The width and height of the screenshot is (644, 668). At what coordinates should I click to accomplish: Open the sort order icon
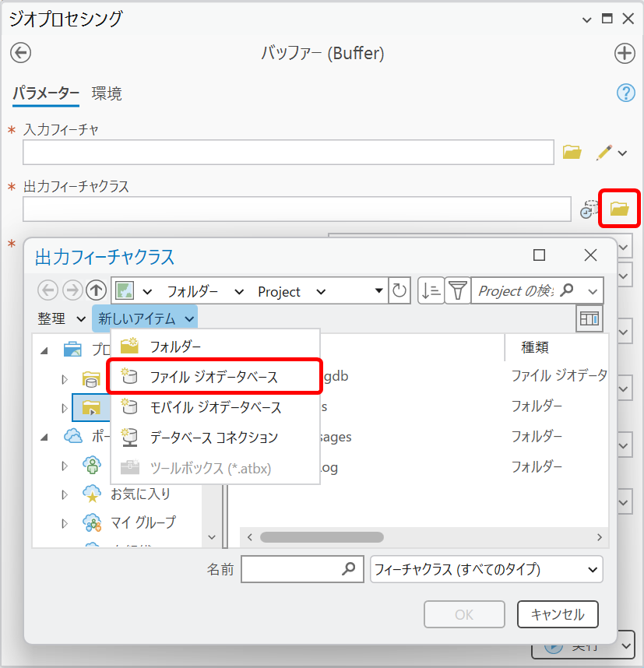431,291
